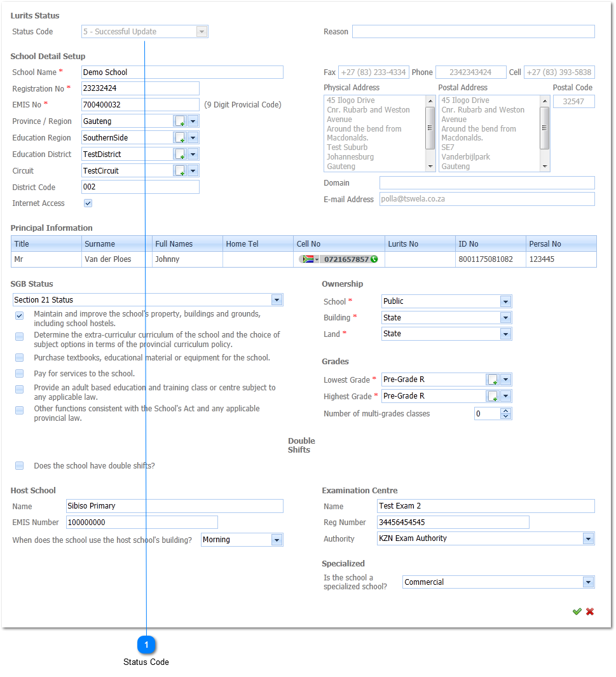Decrease the number of multi-grades classes
The height and width of the screenshot is (677, 616).
[506, 416]
